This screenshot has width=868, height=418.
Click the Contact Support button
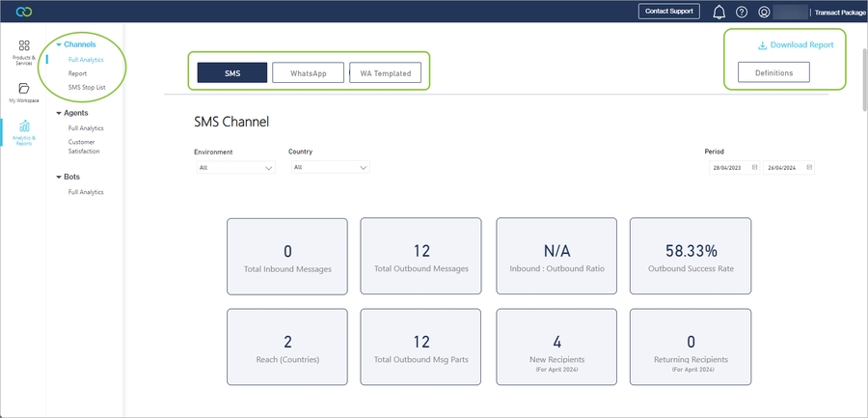(668, 12)
